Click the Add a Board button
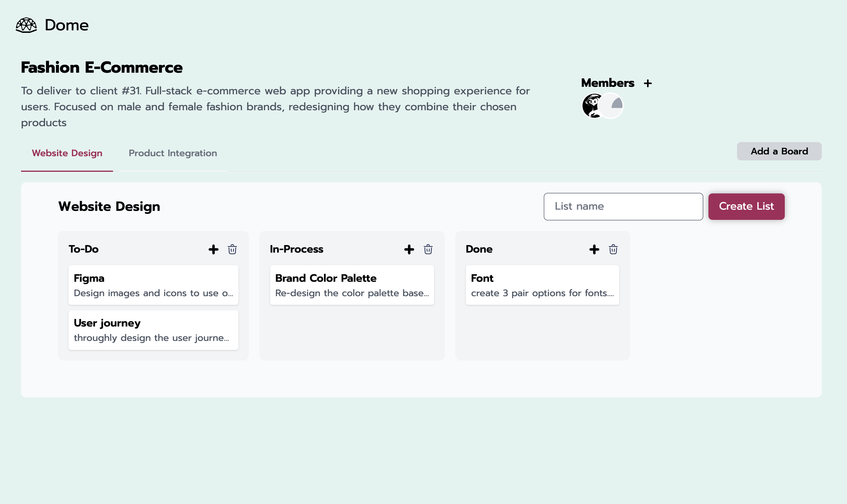This screenshot has width=847, height=504. [779, 151]
